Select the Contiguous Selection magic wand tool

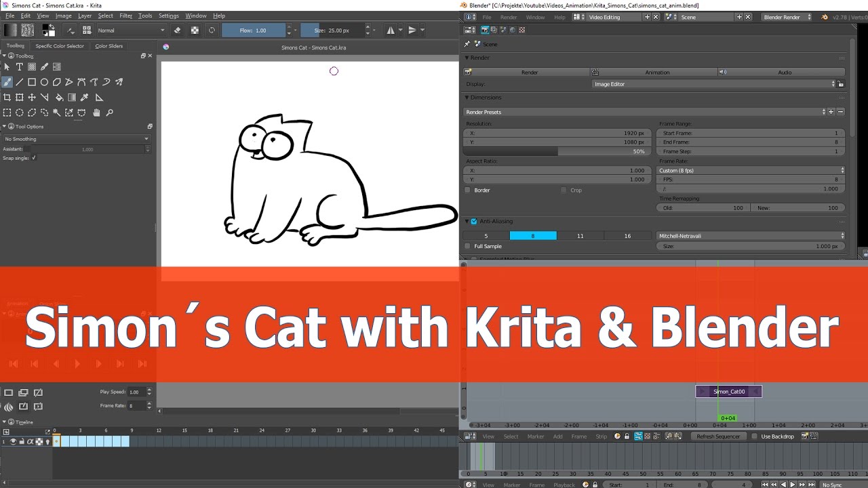(x=57, y=113)
